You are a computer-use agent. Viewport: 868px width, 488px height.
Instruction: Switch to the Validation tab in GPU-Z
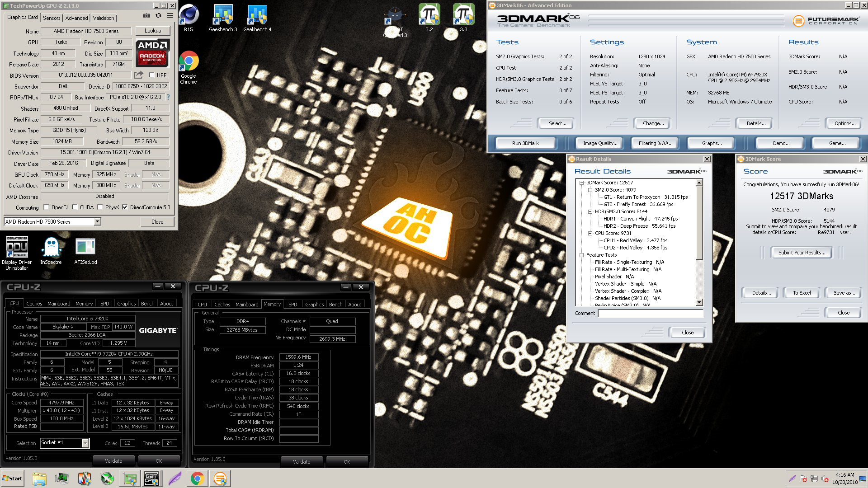tap(104, 18)
